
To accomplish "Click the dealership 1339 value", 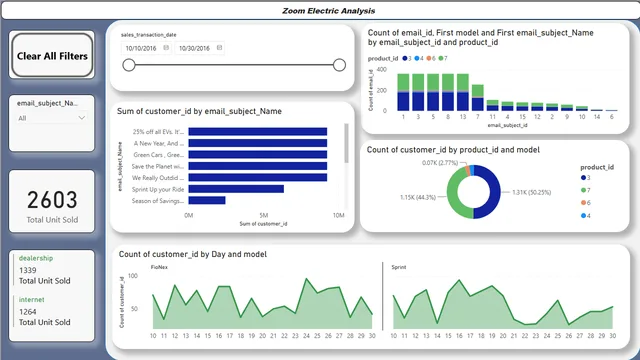I will coord(27,270).
